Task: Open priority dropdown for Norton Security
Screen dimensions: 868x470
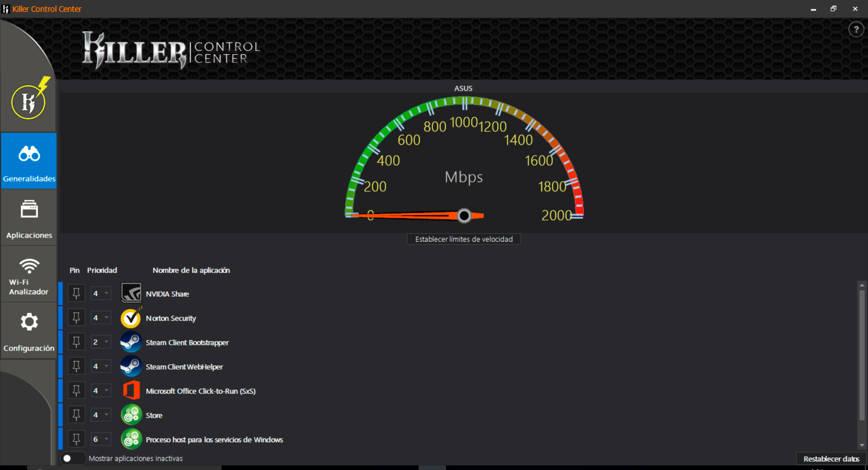Action: coord(101,318)
